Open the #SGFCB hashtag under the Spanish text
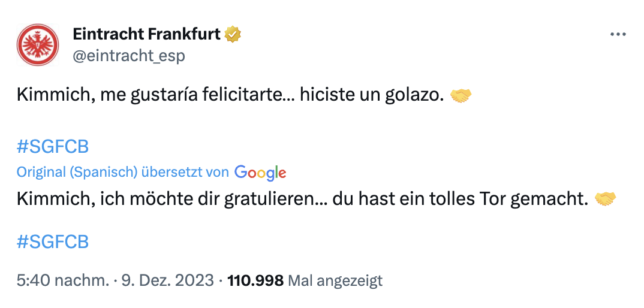 coord(53,147)
